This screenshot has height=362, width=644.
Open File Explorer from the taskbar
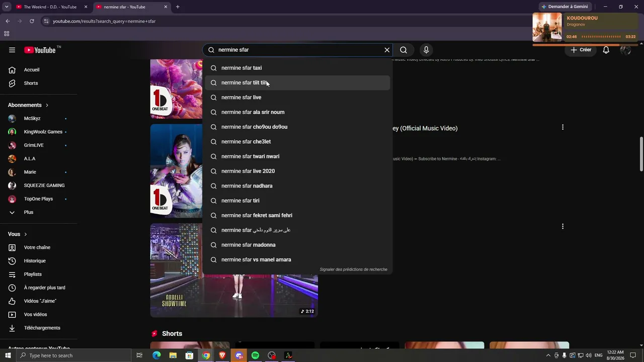click(x=173, y=355)
